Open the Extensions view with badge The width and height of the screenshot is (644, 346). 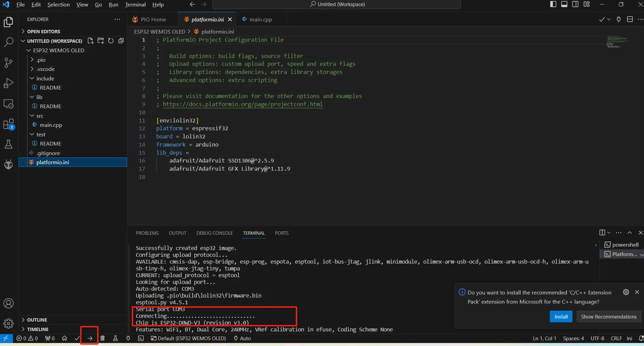pos(8,124)
